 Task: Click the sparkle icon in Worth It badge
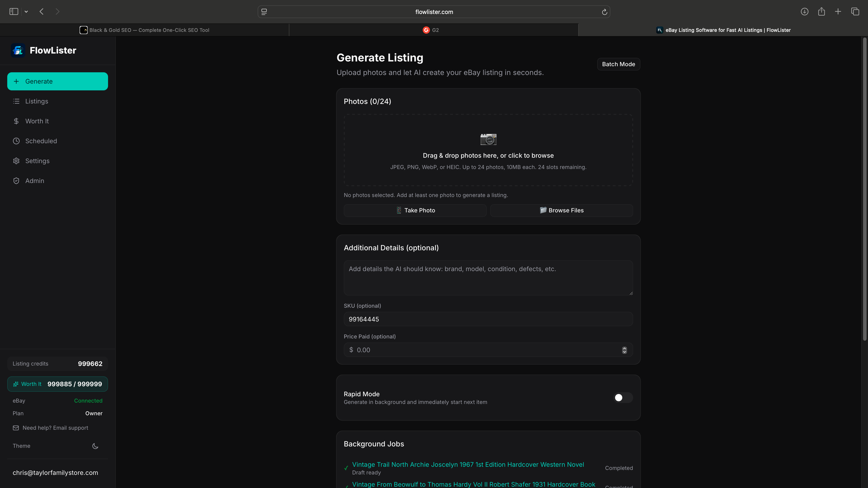click(16, 384)
